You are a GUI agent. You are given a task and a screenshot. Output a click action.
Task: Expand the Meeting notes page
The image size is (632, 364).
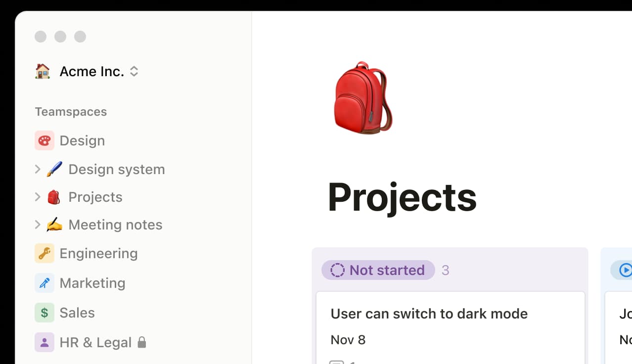[38, 225]
